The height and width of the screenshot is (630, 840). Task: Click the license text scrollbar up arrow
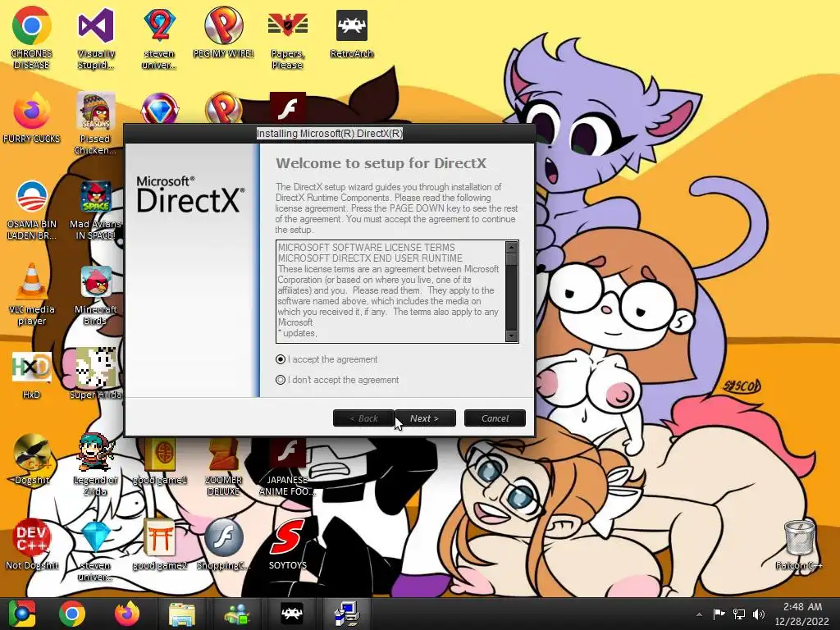(511, 247)
